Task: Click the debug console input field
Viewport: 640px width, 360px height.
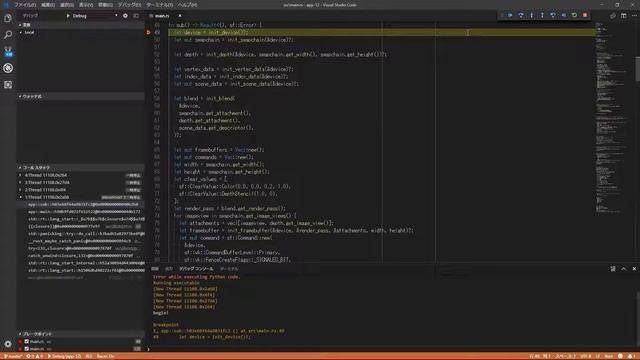Action: coord(392,349)
